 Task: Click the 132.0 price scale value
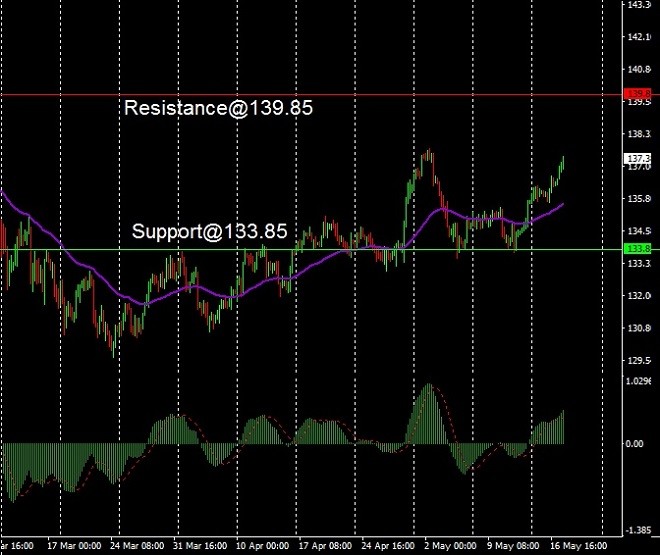639,296
